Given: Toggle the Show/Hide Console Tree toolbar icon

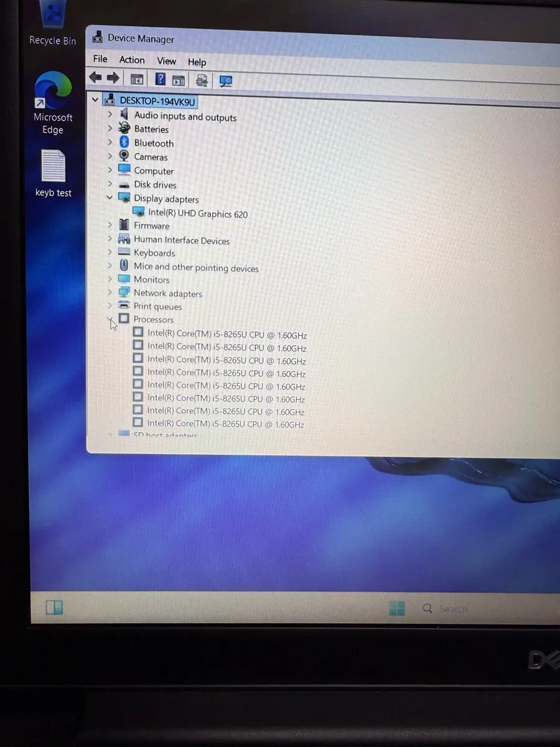Looking at the screenshot, I should 136,79.
